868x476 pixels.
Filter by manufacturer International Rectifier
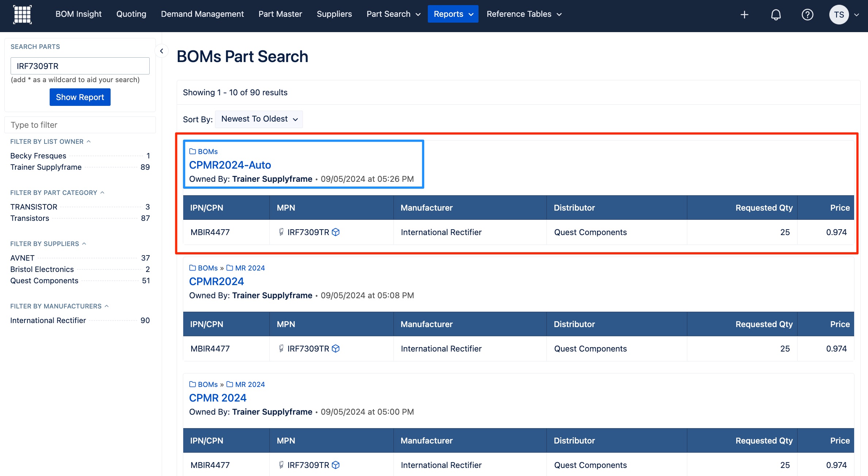click(x=80, y=320)
